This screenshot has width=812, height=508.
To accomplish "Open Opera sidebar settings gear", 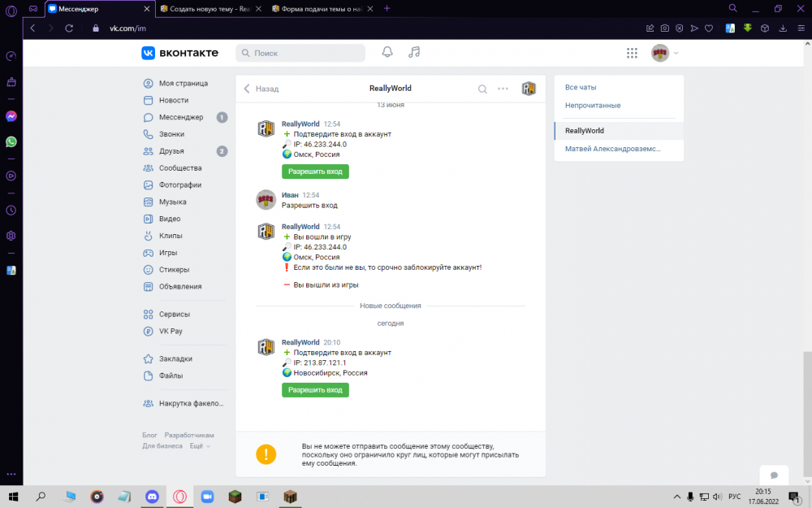I will (x=11, y=236).
